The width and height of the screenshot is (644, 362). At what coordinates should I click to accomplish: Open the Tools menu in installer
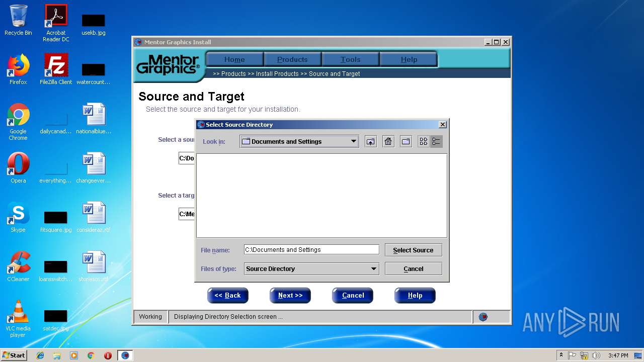(x=350, y=59)
